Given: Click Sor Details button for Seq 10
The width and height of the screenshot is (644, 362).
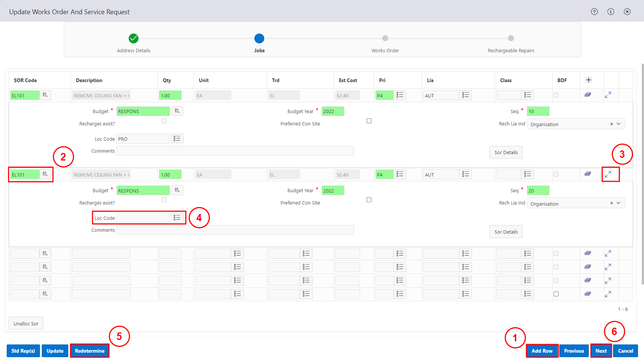Looking at the screenshot, I should pyautogui.click(x=506, y=152).
